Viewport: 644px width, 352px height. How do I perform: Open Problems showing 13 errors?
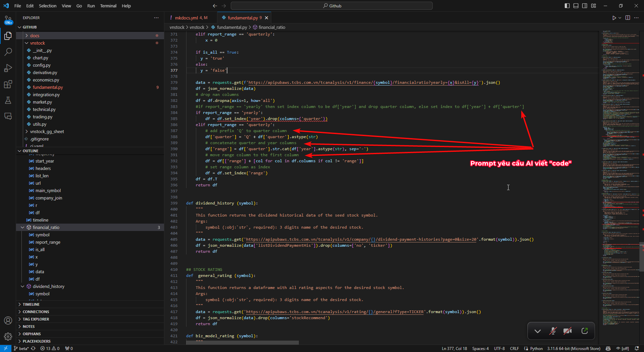(50, 348)
